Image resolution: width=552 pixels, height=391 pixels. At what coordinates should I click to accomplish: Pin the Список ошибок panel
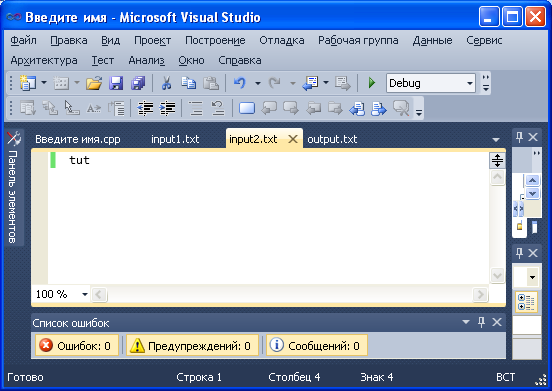coord(481,322)
